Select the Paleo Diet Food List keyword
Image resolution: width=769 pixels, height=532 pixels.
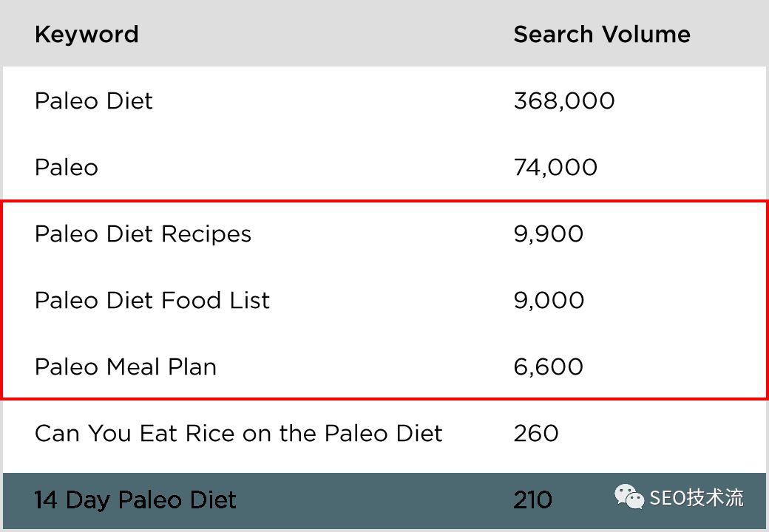coord(152,301)
